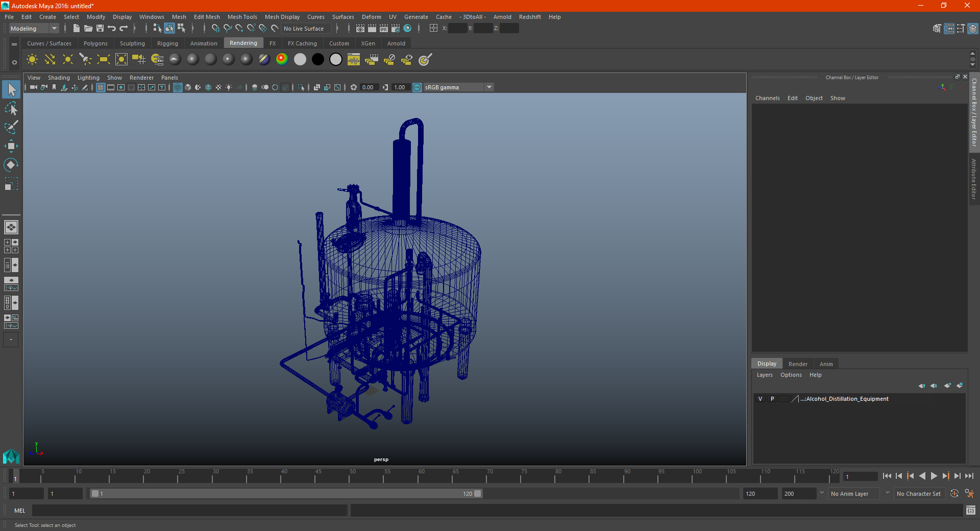The height and width of the screenshot is (531, 980).
Task: Open the Render View clapperboard icon
Action: coord(360,29)
